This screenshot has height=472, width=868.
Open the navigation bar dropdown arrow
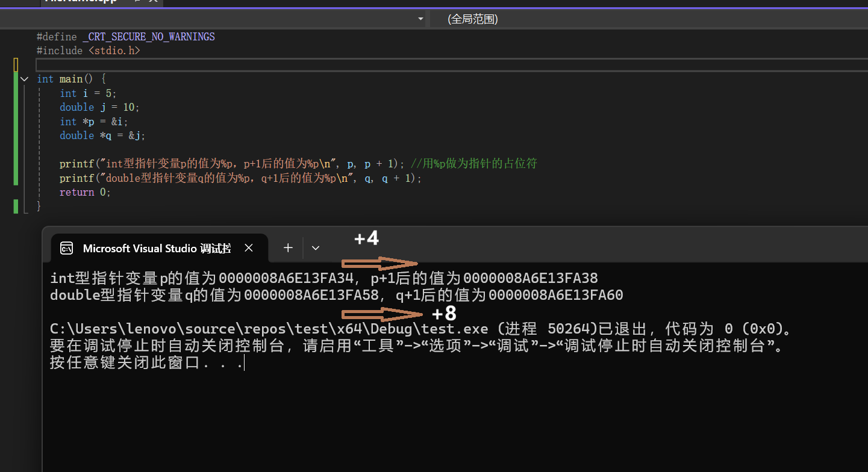(x=420, y=19)
